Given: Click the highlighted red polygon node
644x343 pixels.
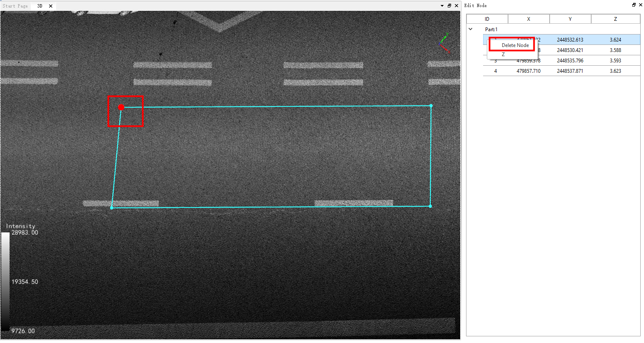Looking at the screenshot, I should pyautogui.click(x=121, y=107).
